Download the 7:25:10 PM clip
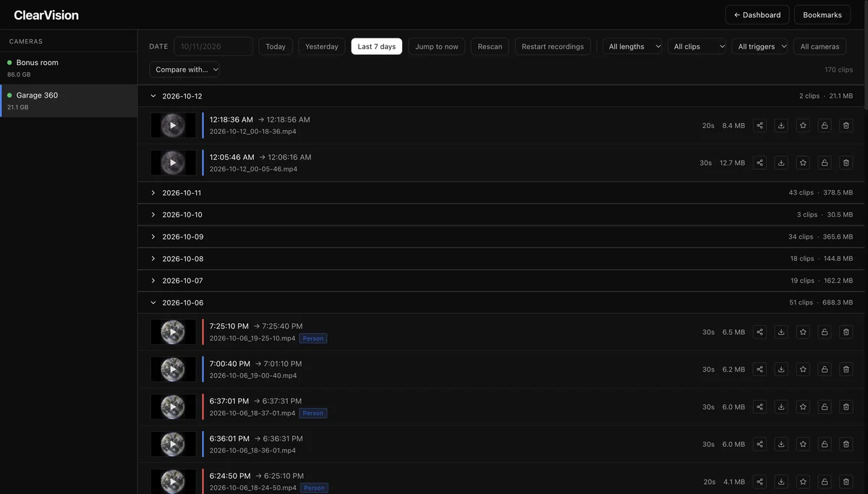Screen dimensions: 868x494 pyautogui.click(x=781, y=332)
